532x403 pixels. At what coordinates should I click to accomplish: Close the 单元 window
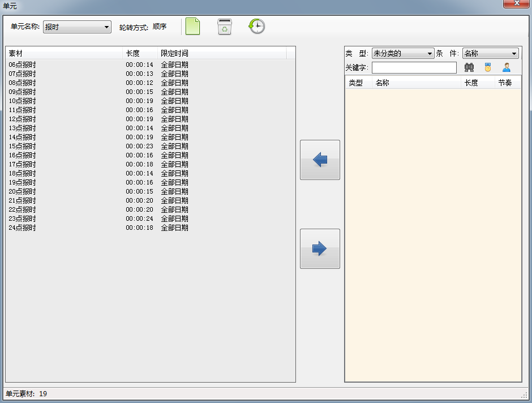517,4
